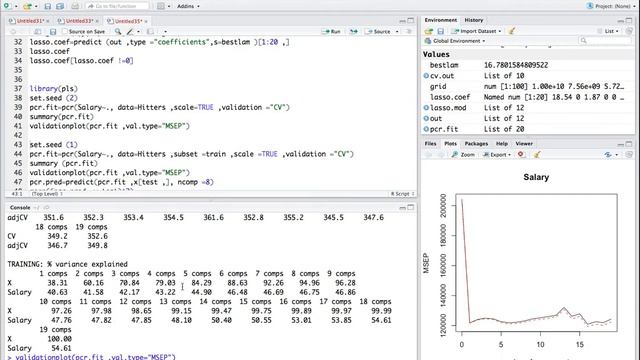Open the Addins dropdown
This screenshot has height=360, width=640.
188,6
